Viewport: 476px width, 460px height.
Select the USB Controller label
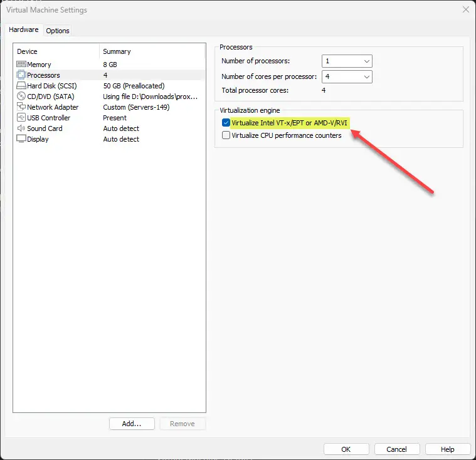click(x=48, y=118)
